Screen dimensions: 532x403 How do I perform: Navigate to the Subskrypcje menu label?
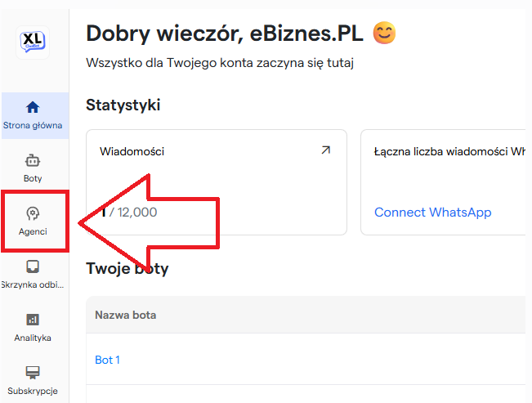click(x=33, y=391)
